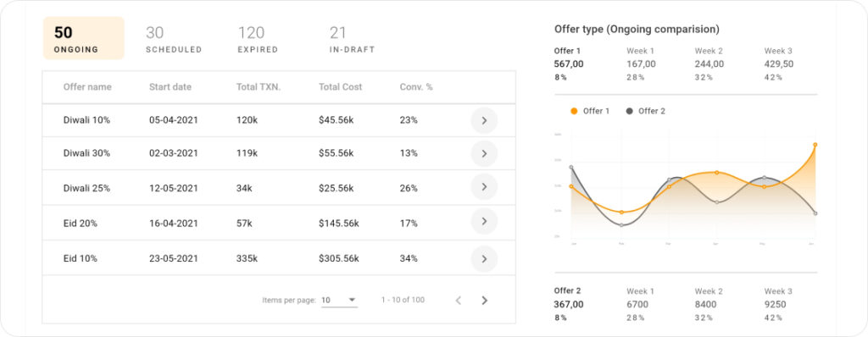Open details arrow for Diwali 10% row
868x337 pixels.
coord(484,120)
